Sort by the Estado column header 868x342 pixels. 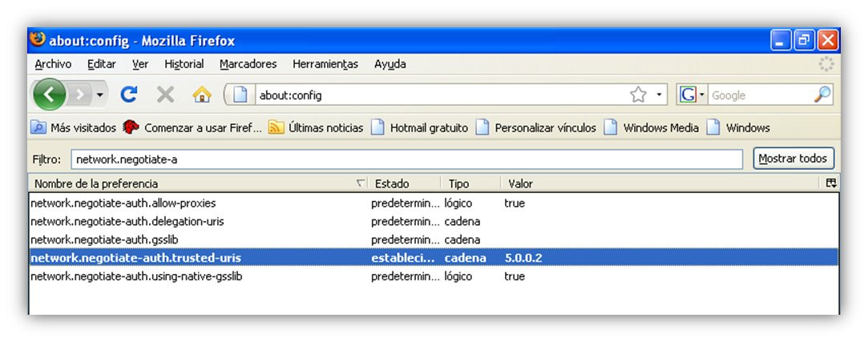pyautogui.click(x=406, y=183)
